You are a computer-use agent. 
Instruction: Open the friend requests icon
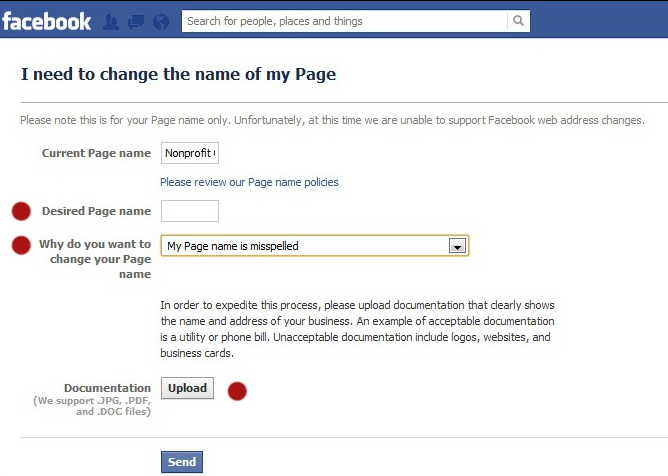pos(111,22)
